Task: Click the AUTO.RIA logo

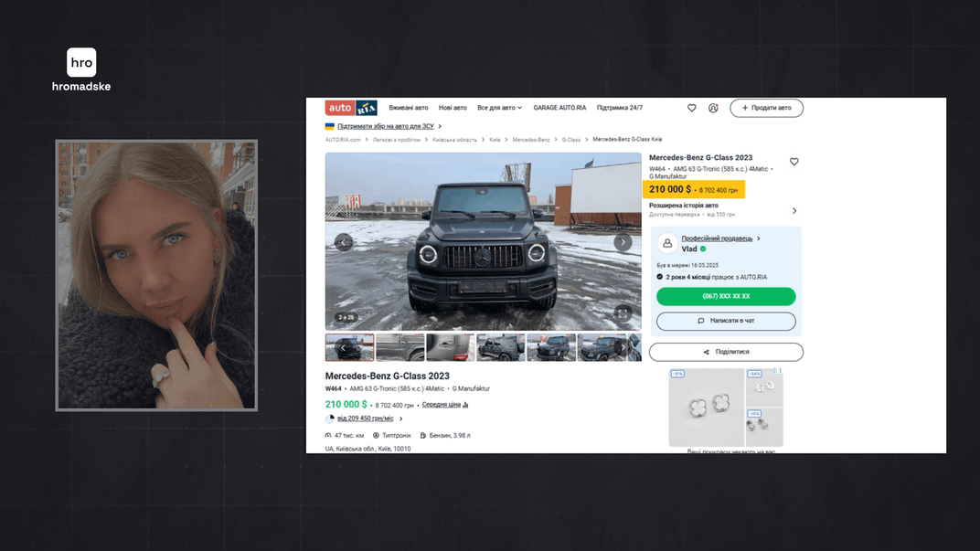Action: [x=350, y=107]
